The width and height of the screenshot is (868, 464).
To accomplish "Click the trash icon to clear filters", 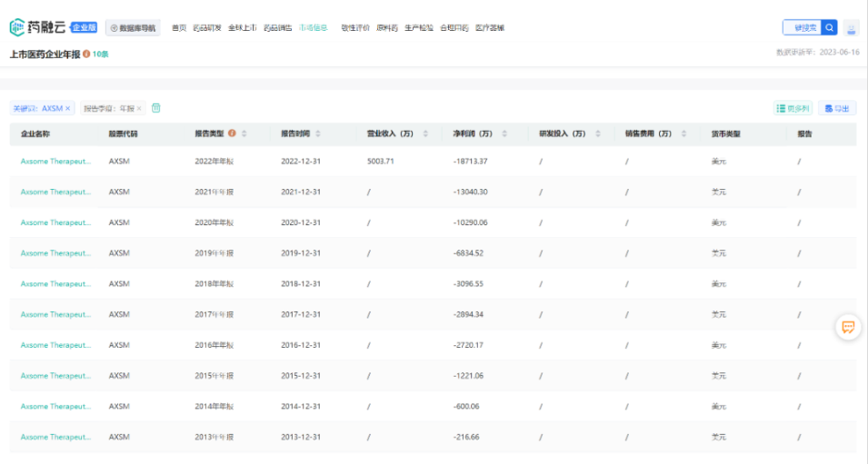I will [155, 108].
